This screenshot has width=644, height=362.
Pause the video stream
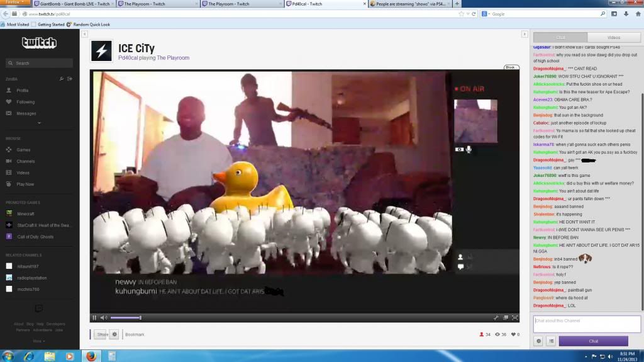click(x=94, y=317)
